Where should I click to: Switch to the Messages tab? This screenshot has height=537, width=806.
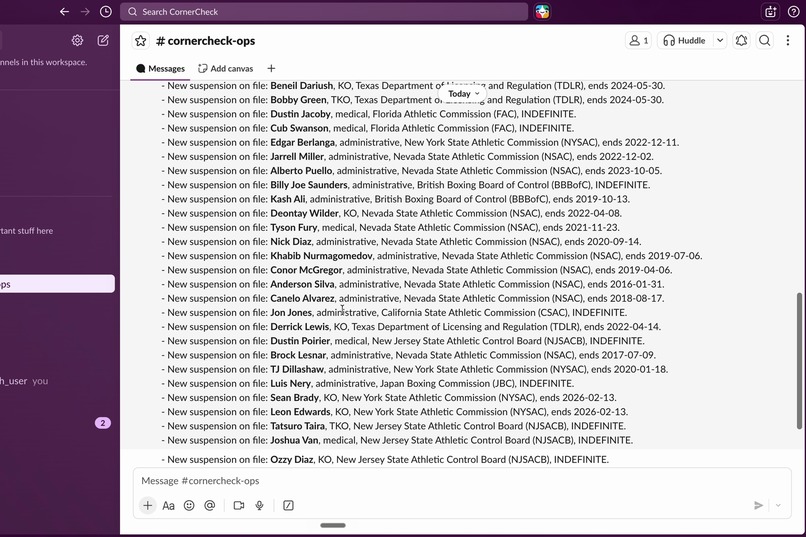click(x=160, y=68)
